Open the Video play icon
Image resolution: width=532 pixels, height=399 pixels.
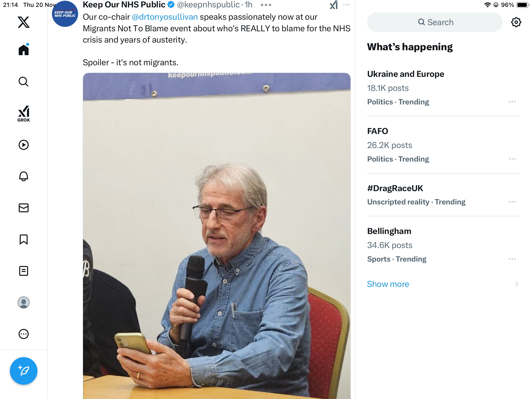pos(24,145)
